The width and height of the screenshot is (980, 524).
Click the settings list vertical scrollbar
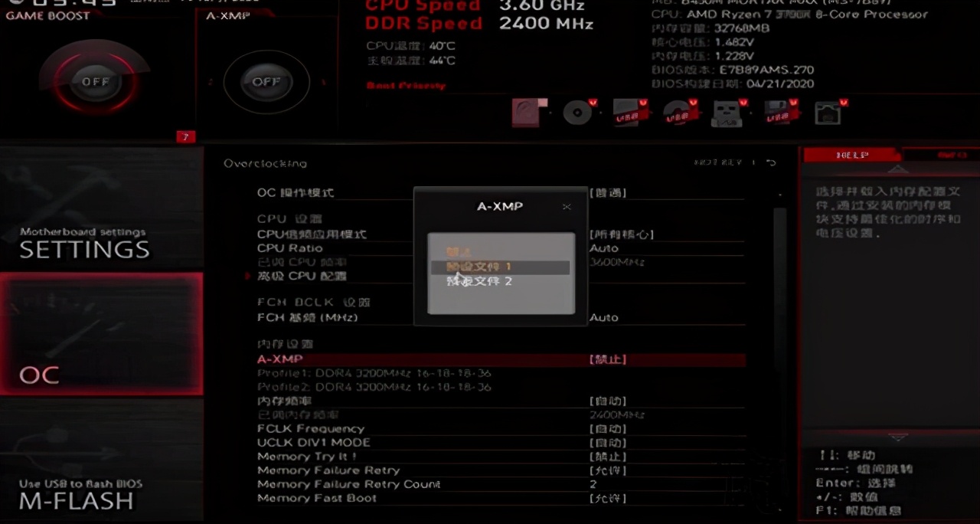pos(779,352)
